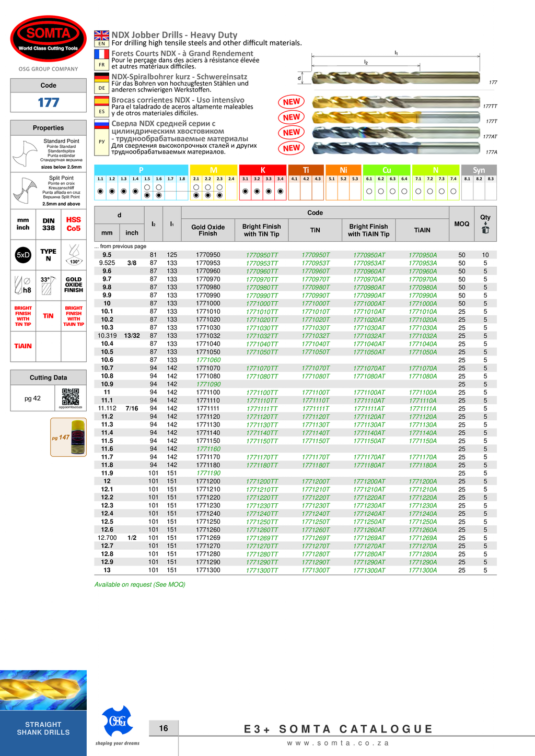Click the Qty packaging box icon
The height and width of the screenshot is (756, 535).
(x=485, y=229)
